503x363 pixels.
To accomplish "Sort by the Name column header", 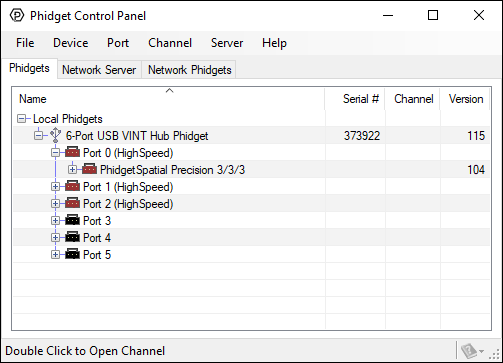I will click(168, 99).
